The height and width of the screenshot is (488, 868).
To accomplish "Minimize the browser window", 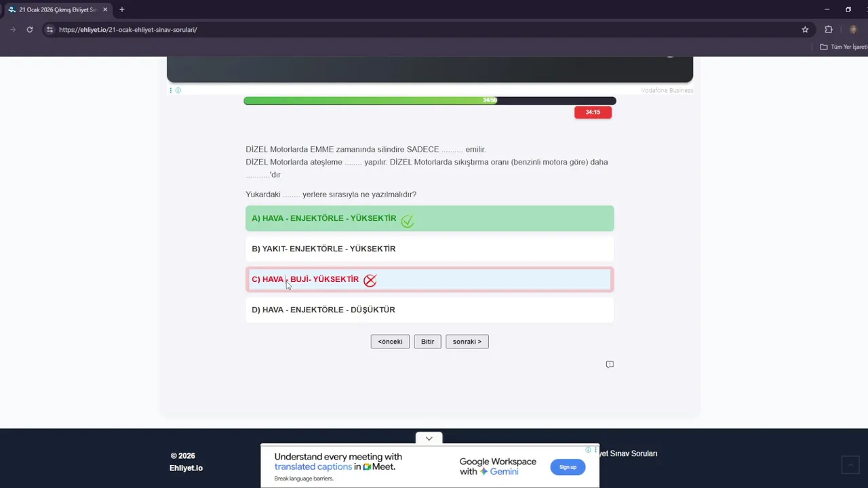I will (x=827, y=9).
